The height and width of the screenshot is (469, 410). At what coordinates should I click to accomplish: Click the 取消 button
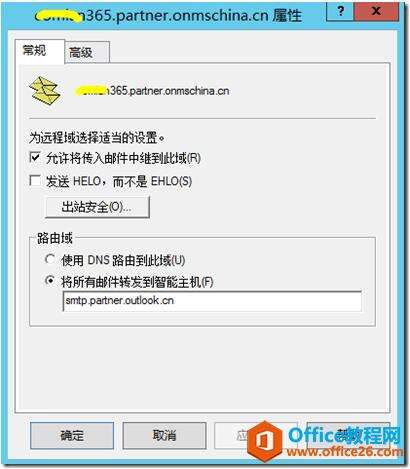click(164, 435)
